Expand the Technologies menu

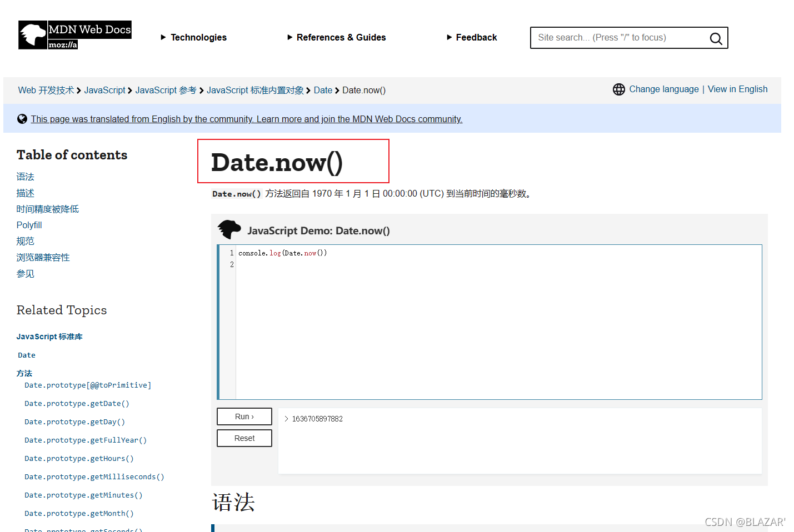(x=194, y=37)
